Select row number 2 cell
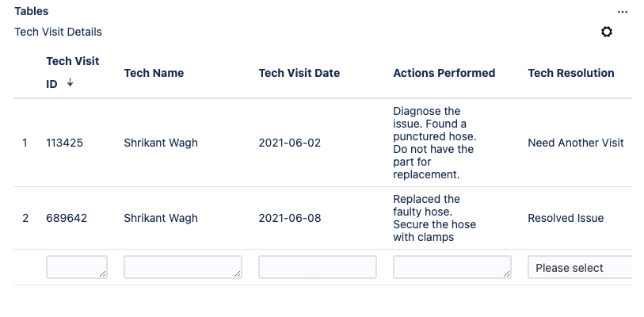The image size is (644, 317). tap(25, 218)
